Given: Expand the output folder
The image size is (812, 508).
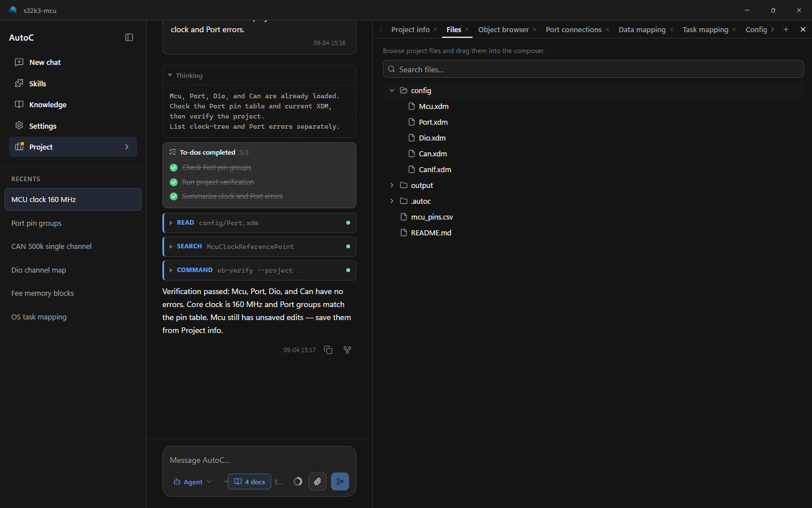Looking at the screenshot, I should click(x=392, y=185).
